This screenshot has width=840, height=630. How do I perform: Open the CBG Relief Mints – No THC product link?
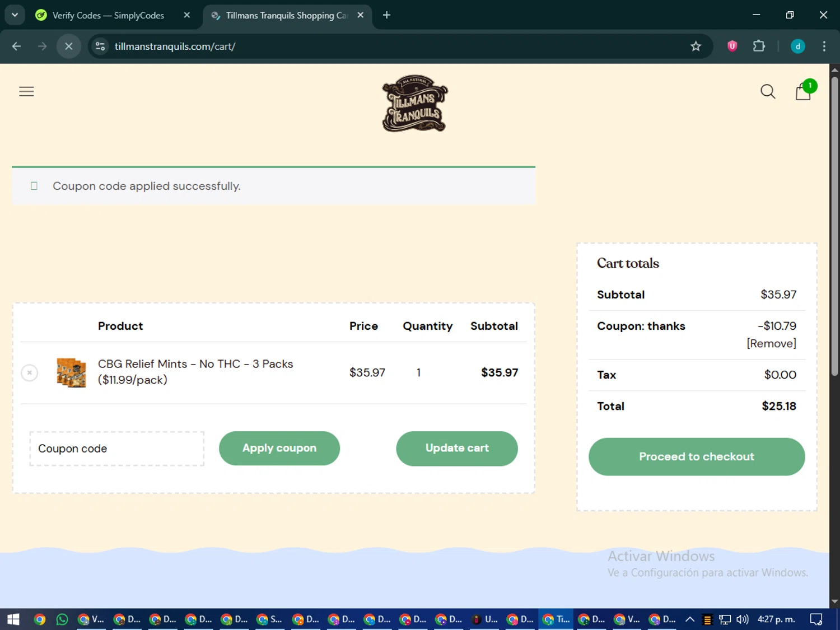pos(195,372)
